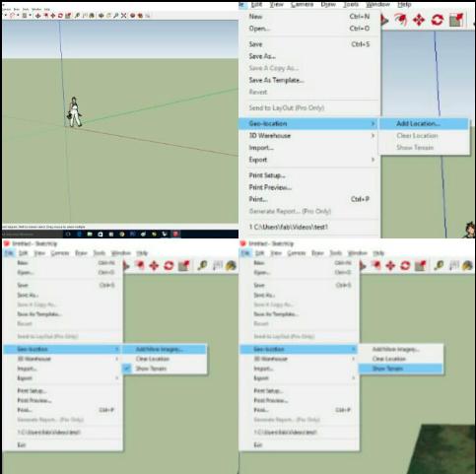Click New in top-right screenshot File menu
This screenshot has width=476, height=474.
coord(308,17)
